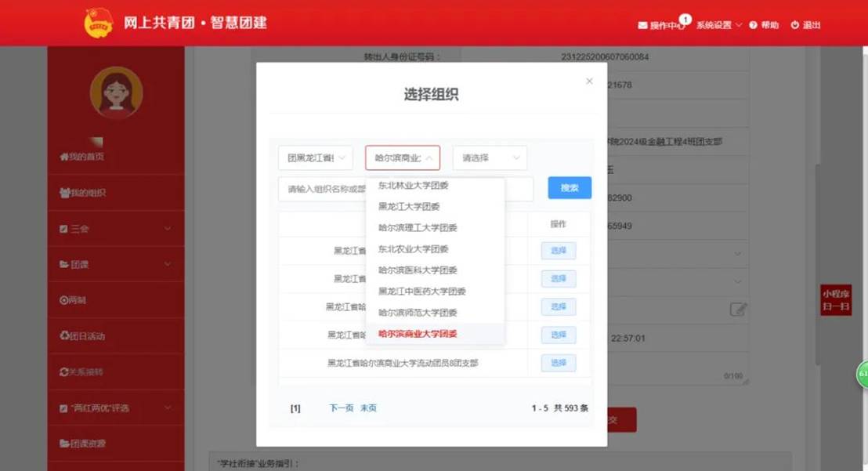This screenshot has width=868, height=471.
Task: Open the 请选择 third-level dropdown
Action: tap(490, 158)
